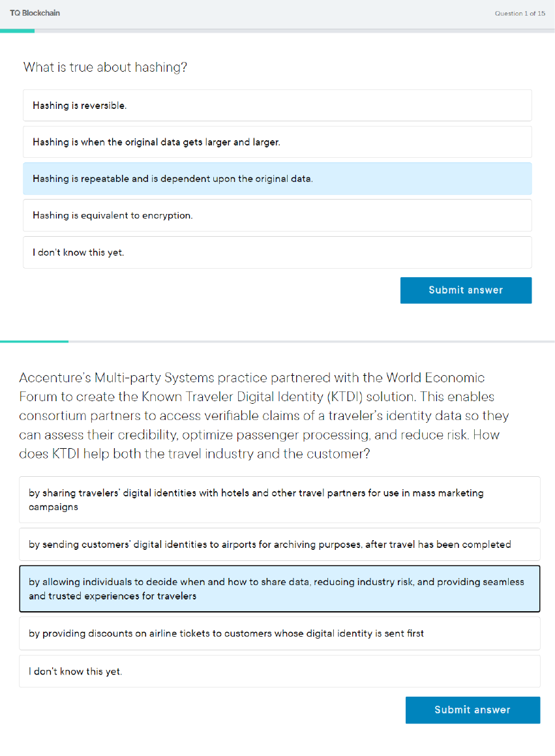
Task: Pick the airline ticket discounts answer
Action: 279,633
